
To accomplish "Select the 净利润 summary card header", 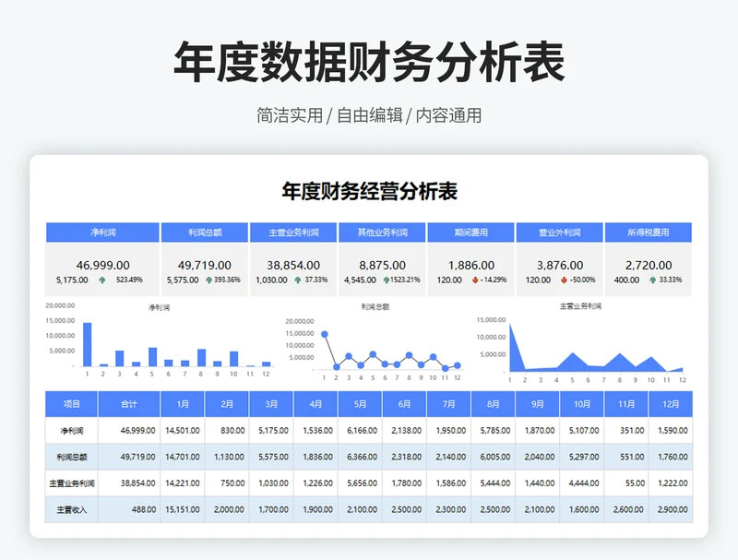I will (102, 232).
